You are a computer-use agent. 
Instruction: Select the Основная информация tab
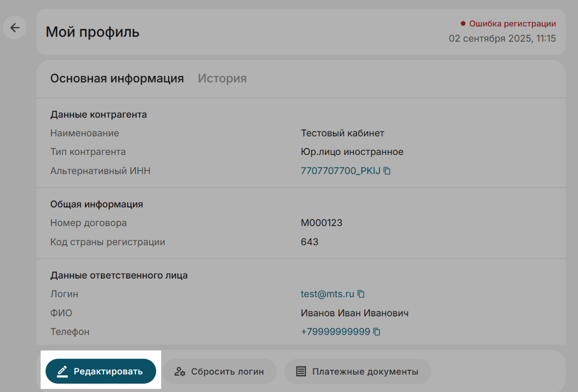point(117,79)
